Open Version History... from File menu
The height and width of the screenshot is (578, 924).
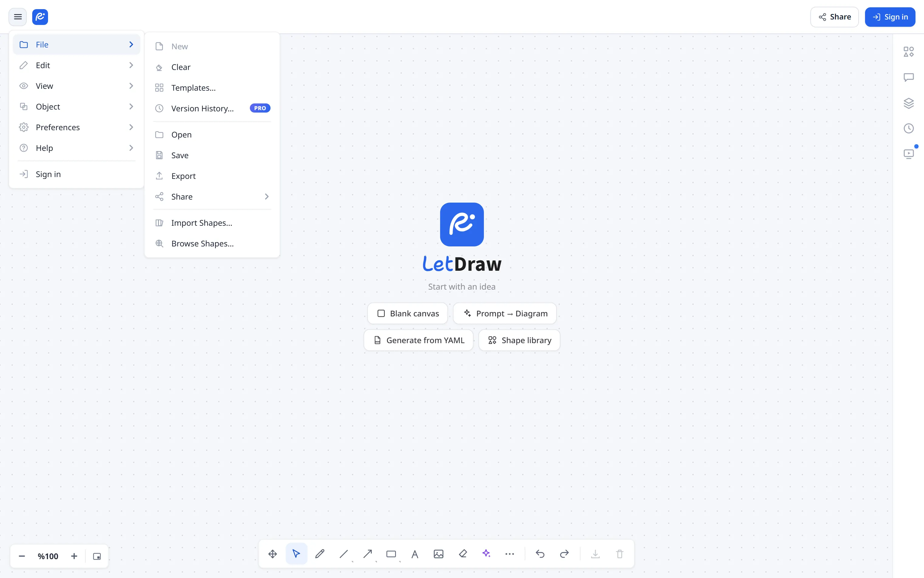pos(212,109)
